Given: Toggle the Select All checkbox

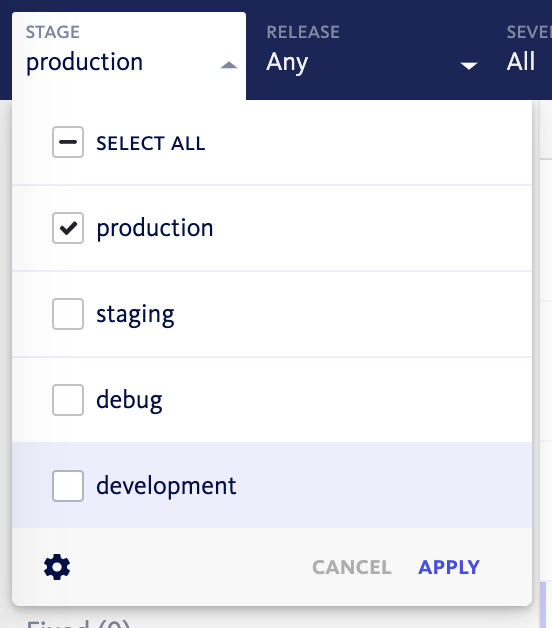Looking at the screenshot, I should 68,142.
